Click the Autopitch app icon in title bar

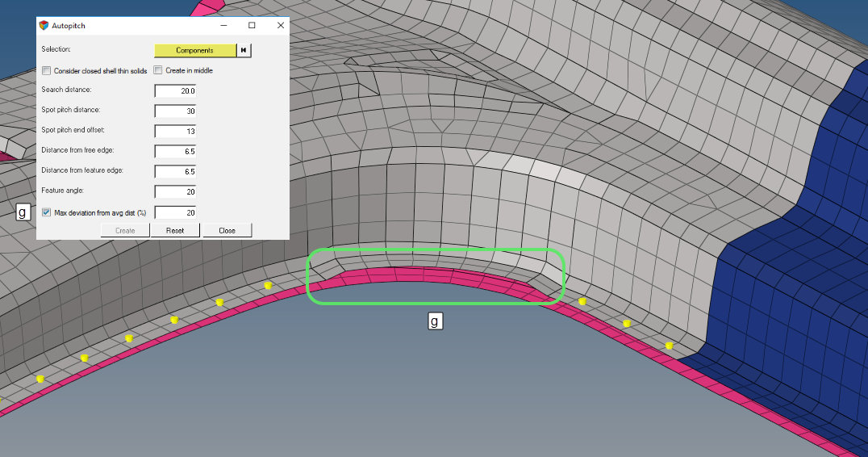pos(44,26)
